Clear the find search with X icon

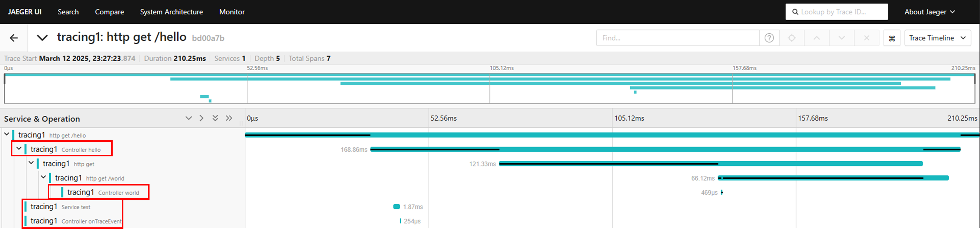[866, 38]
